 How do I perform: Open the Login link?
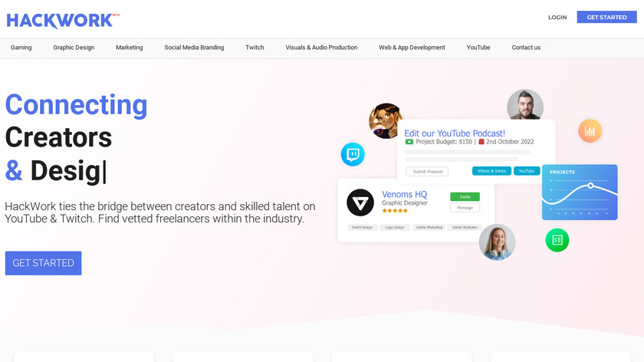coord(557,18)
